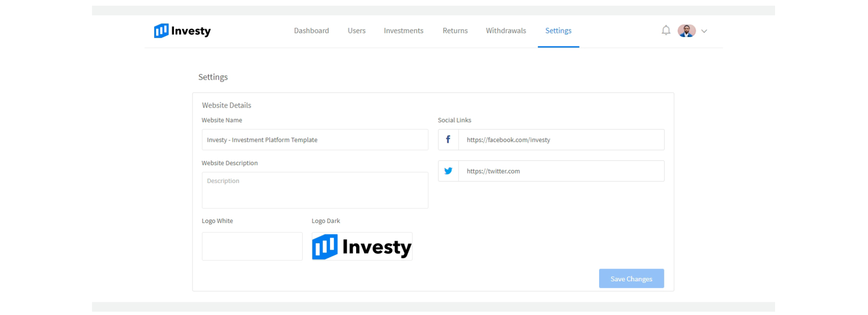The height and width of the screenshot is (315, 868).
Task: Focus the Website Description text area
Action: 314,190
